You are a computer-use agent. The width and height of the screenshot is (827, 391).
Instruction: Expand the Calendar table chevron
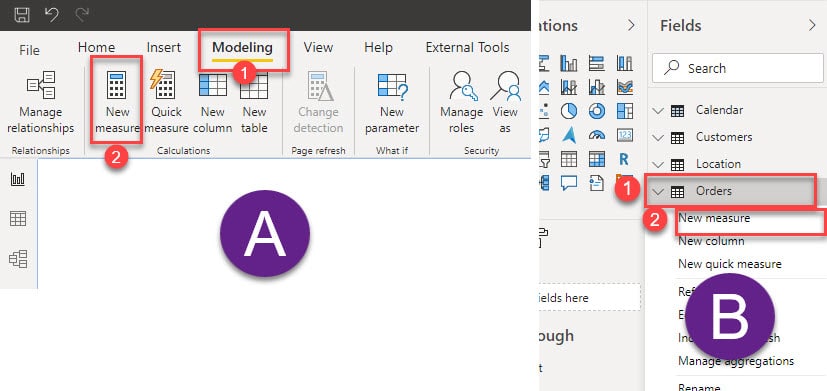[657, 111]
